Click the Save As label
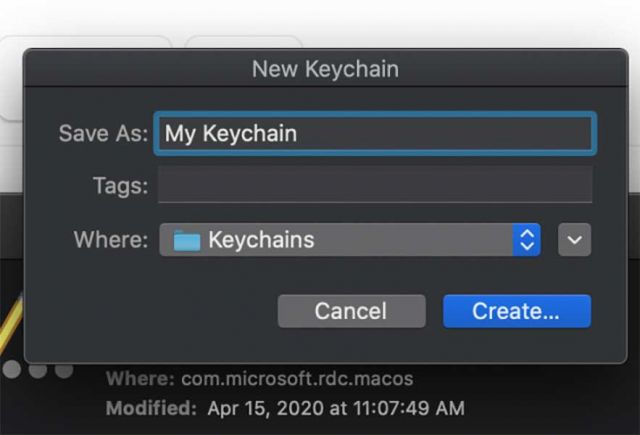Viewport: 640px width, 435px height. [x=103, y=133]
